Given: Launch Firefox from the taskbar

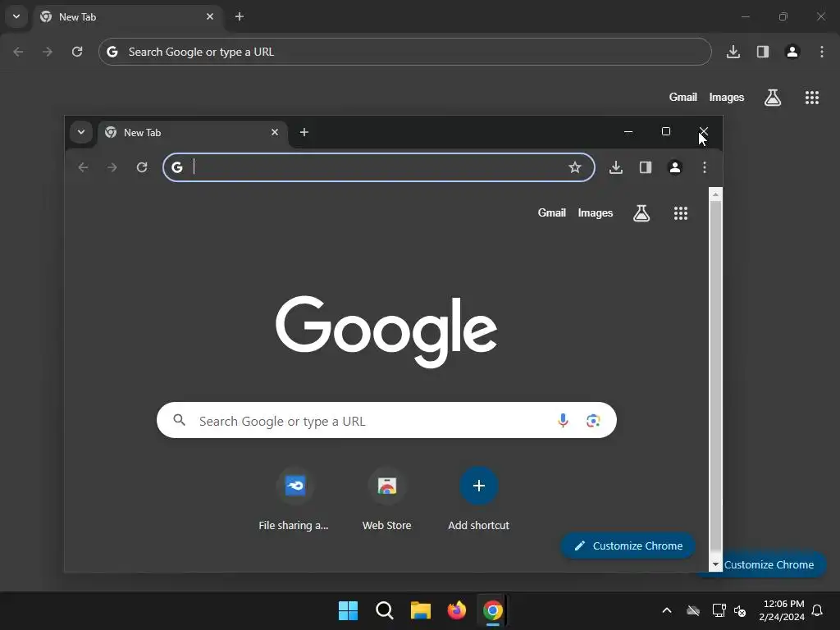Looking at the screenshot, I should tap(456, 610).
